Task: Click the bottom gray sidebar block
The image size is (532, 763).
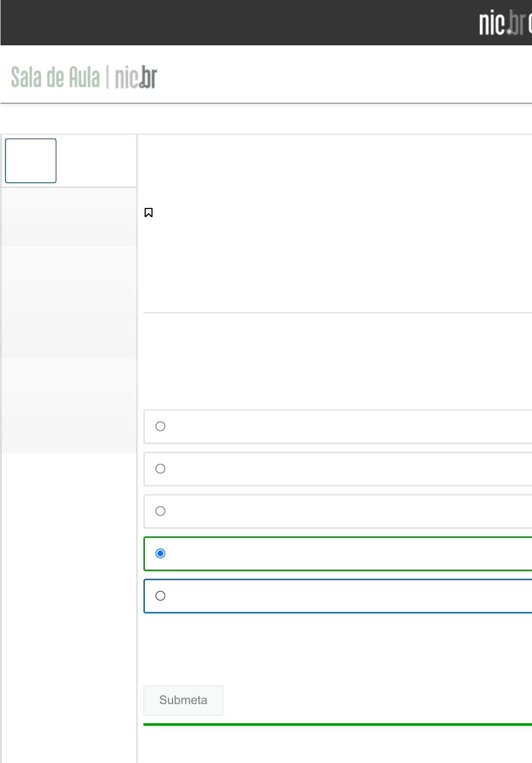Action: (69, 406)
